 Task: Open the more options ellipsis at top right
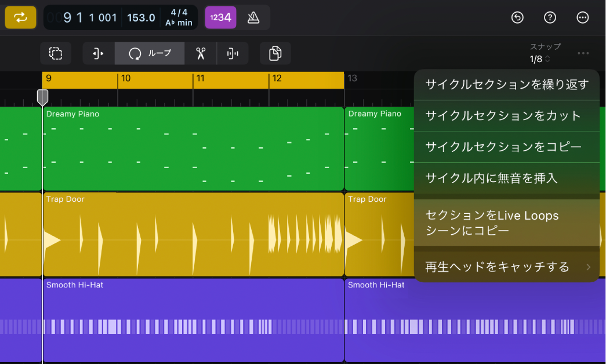(583, 17)
